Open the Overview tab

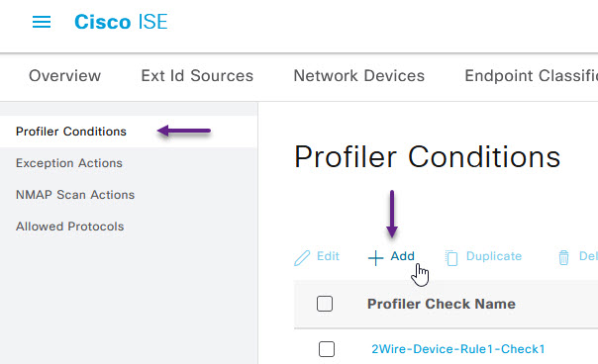(x=64, y=76)
